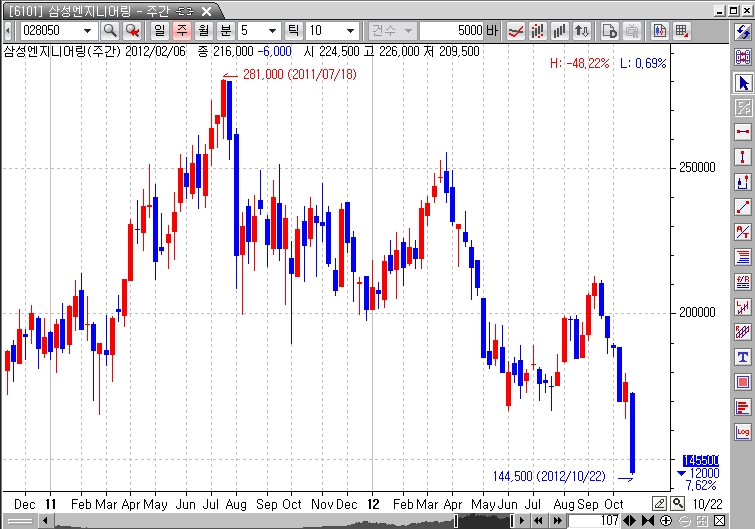Screen dimensions: 755x529
Task: Select the arrow pointer tool in right sidebar
Action: click(743, 82)
